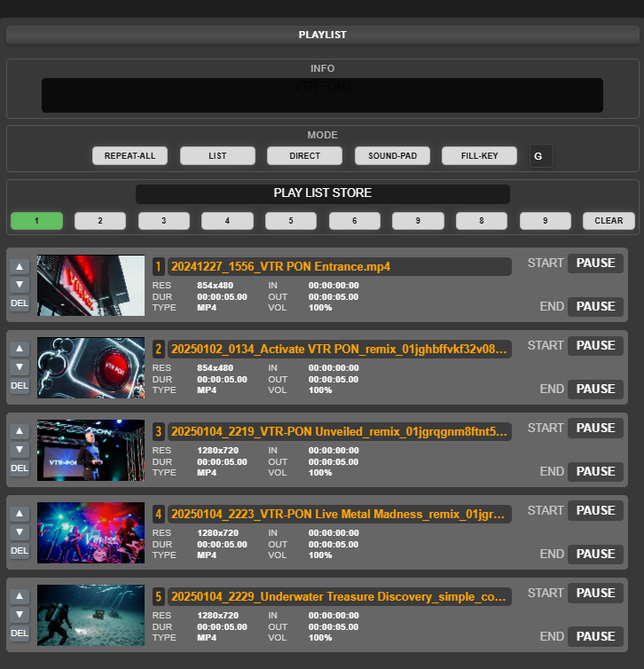
Task: Switch to playlist store slot 4
Action: click(227, 221)
